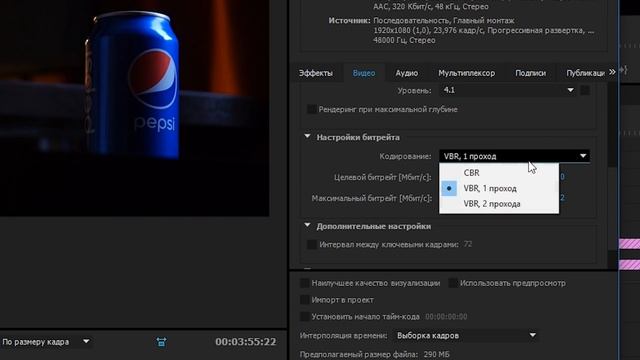Open the Интерполяция времени dropdown

[465, 336]
